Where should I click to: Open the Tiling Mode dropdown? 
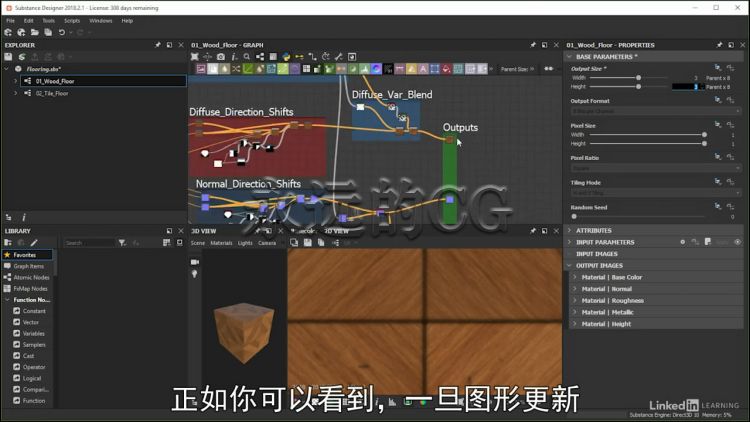tap(655, 192)
